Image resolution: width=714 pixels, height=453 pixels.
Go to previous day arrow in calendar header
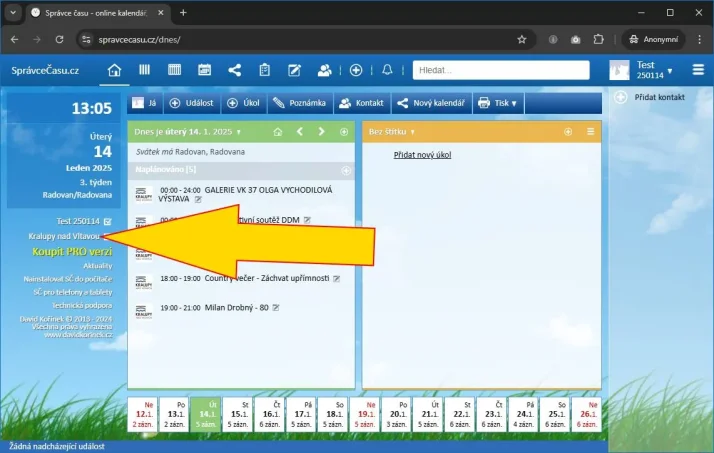point(299,131)
